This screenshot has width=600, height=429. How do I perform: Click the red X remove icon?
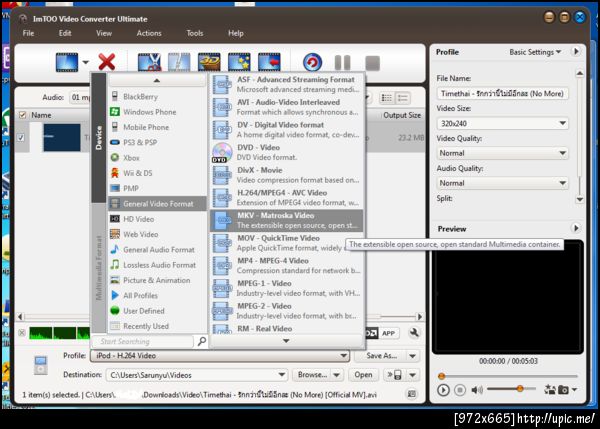pyautogui.click(x=107, y=62)
